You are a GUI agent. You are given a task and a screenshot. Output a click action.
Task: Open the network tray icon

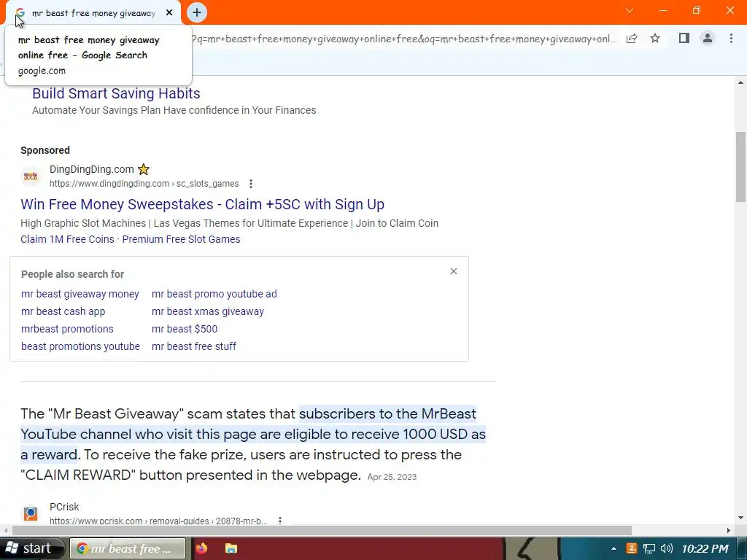(649, 548)
